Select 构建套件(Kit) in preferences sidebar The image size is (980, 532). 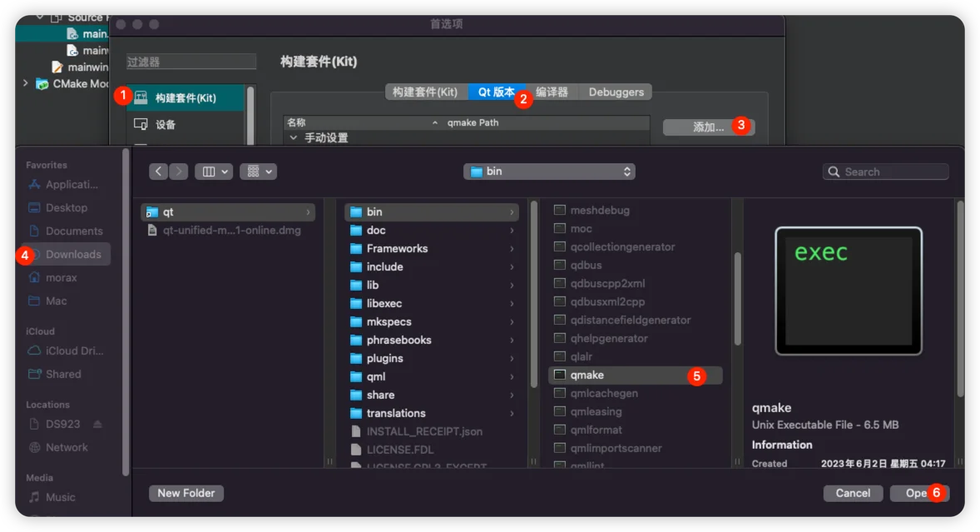186,97
